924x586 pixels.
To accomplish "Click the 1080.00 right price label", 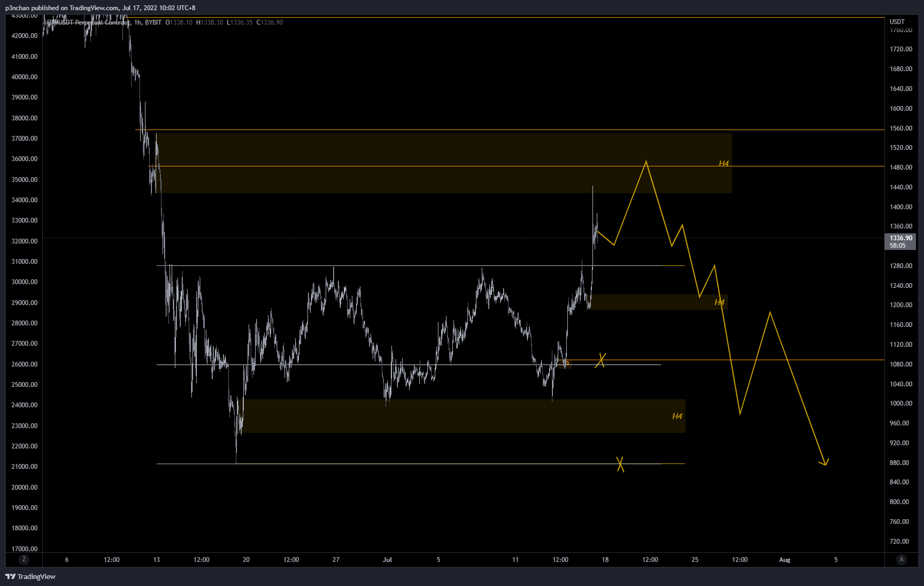I will (x=901, y=364).
